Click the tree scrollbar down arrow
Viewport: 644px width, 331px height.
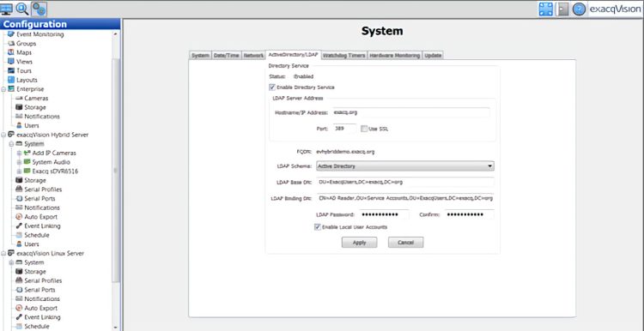pos(115,327)
